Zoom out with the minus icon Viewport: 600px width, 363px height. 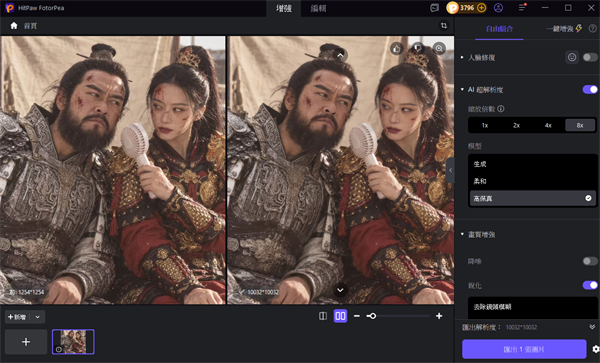point(357,316)
